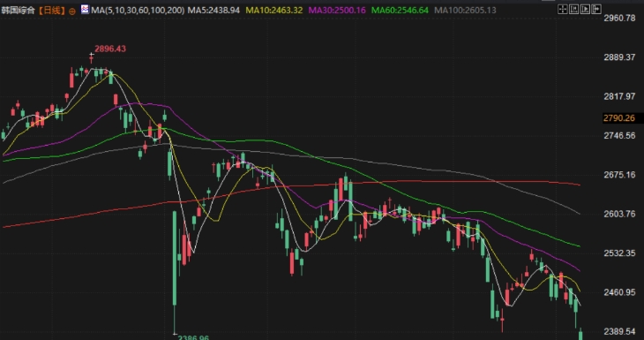This screenshot has width=644, height=340.
Task: Click the 2389.54 price axis label
Action: pos(619,331)
